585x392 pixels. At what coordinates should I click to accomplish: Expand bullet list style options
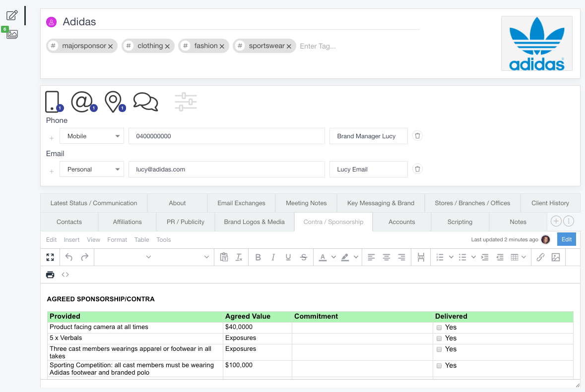(x=473, y=257)
